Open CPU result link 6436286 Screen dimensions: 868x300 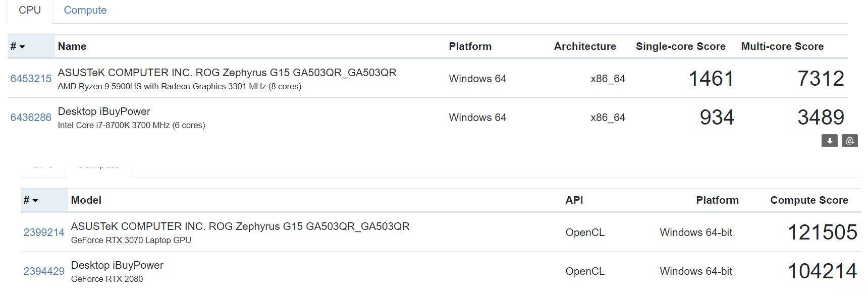point(31,117)
